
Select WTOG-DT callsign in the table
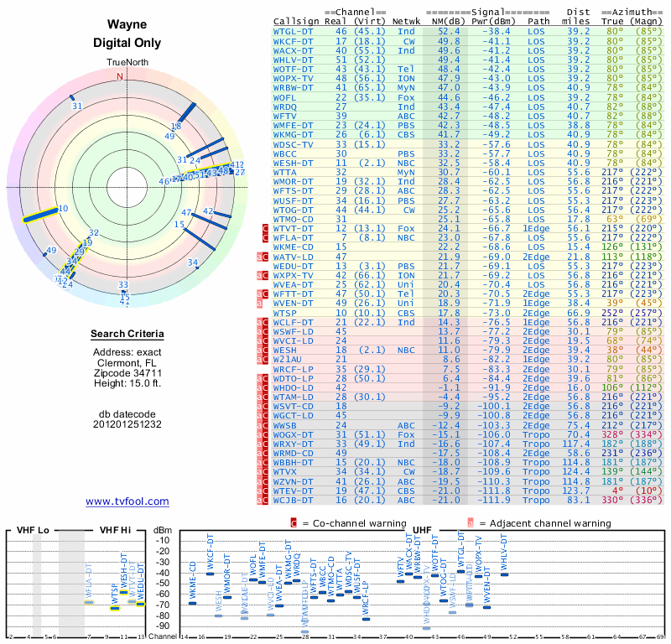(293, 210)
